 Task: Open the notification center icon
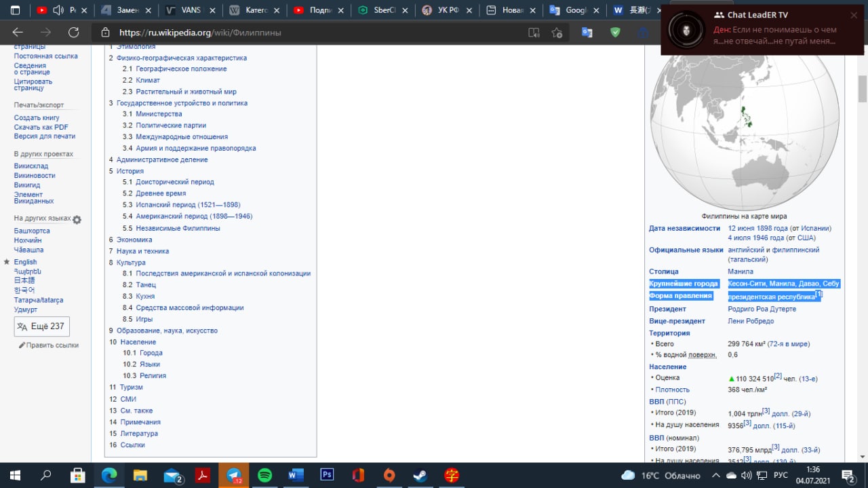point(848,475)
